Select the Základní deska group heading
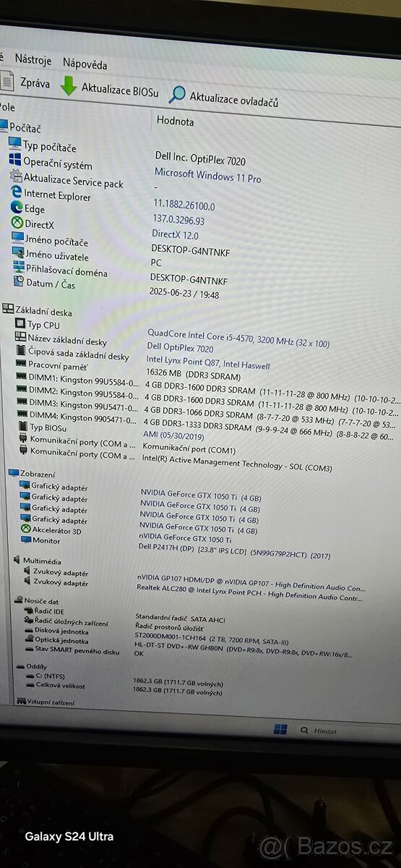401x868 pixels. click(x=38, y=312)
